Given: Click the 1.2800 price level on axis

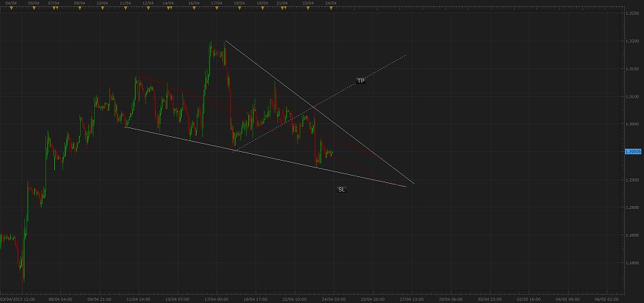Looking at the screenshot, I should [x=631, y=263].
